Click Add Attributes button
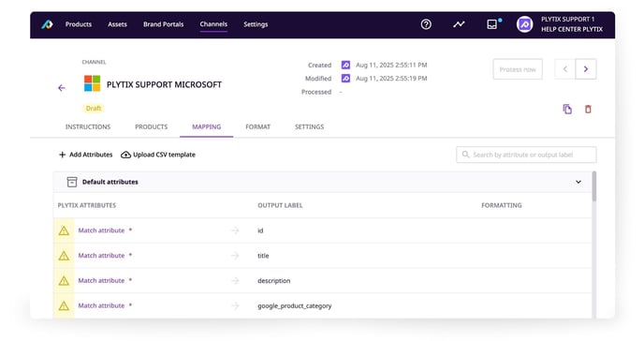The height and width of the screenshot is (341, 644). coord(85,155)
